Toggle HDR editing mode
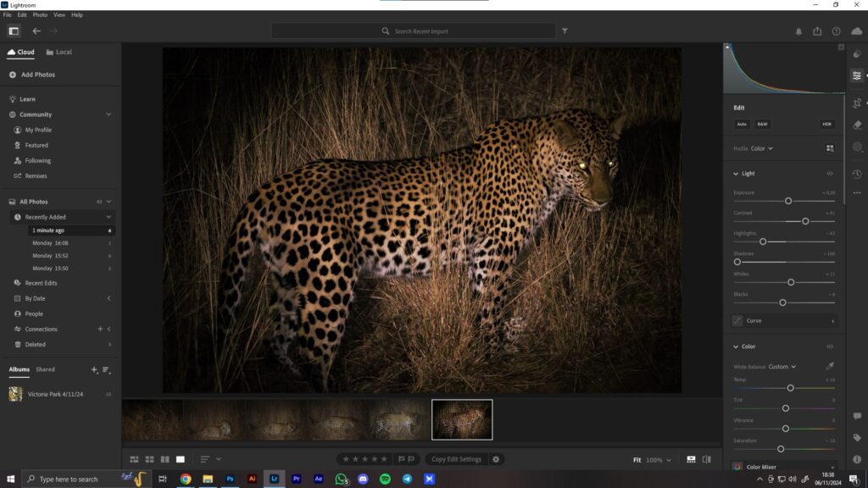The height and width of the screenshot is (488, 868). click(826, 125)
